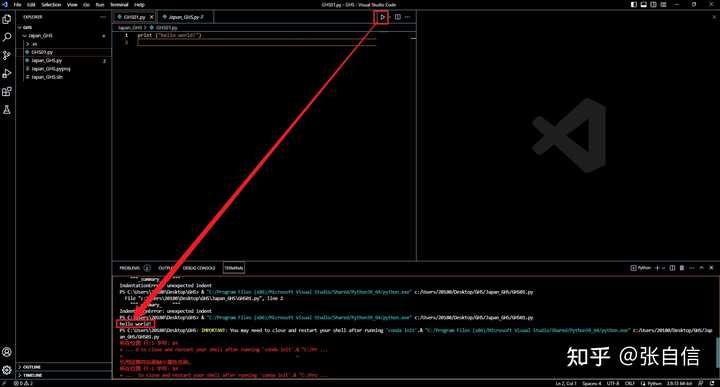Close the terminal panel
720x387 pixels.
[x=711, y=268]
